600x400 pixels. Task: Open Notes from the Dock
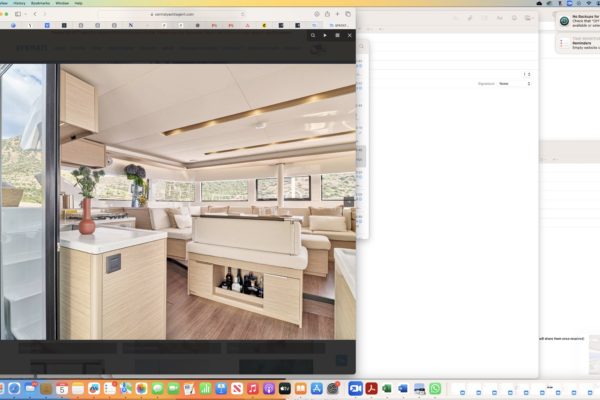[78, 389]
